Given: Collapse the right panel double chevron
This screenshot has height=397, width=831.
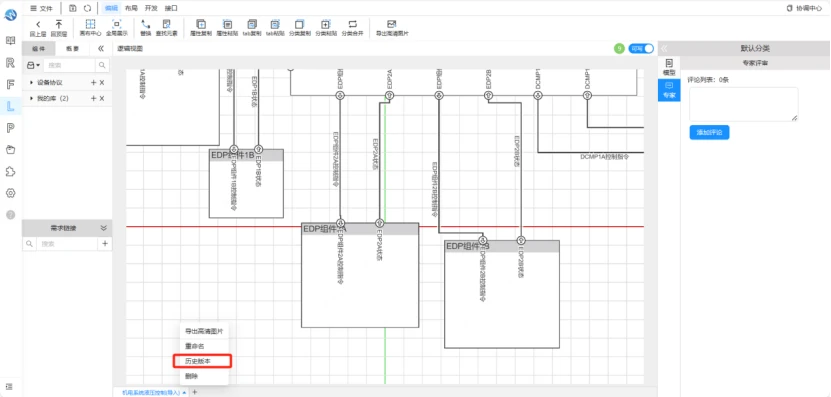Looking at the screenshot, I should (664, 49).
